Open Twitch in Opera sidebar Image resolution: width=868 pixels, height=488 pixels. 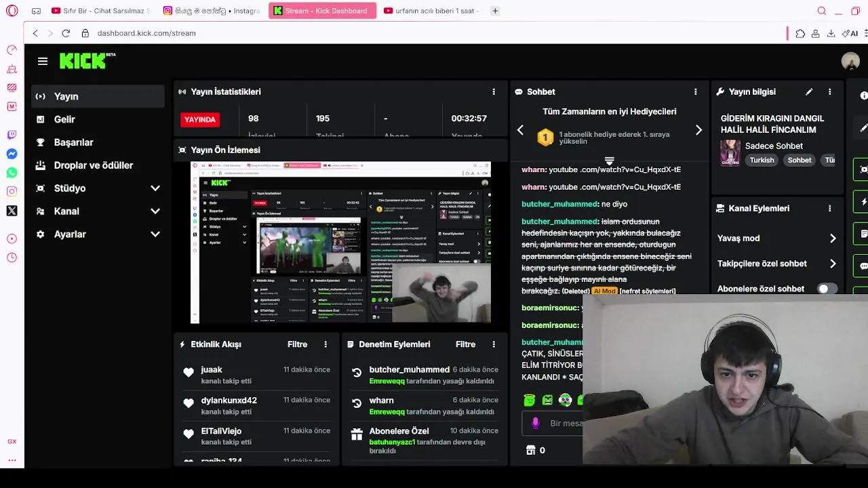coord(12,135)
